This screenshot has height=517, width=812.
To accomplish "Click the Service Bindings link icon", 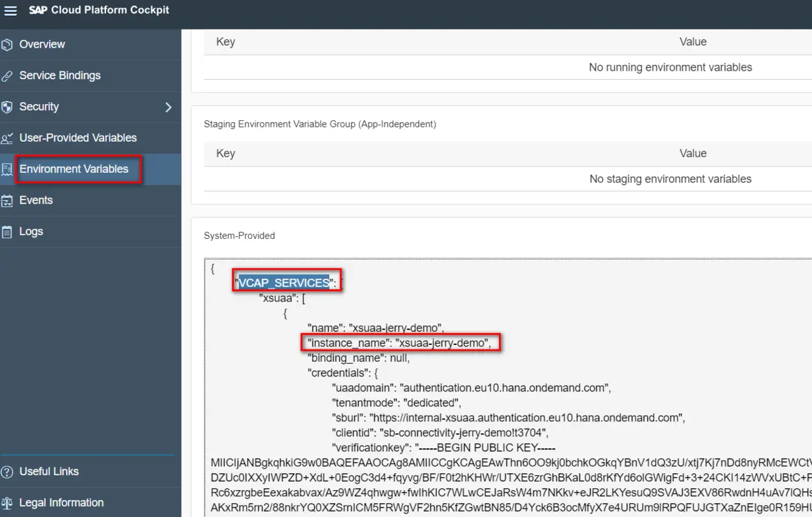I will pyautogui.click(x=7, y=76).
